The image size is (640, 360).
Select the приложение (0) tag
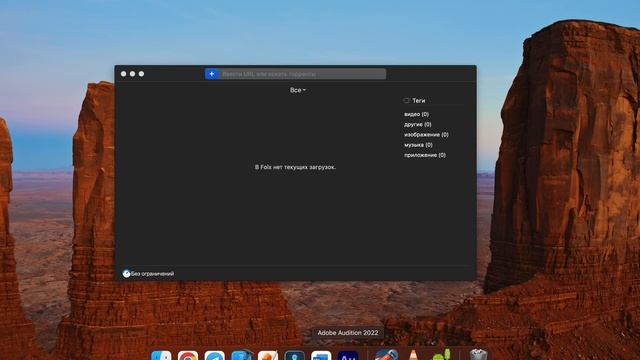click(x=425, y=155)
